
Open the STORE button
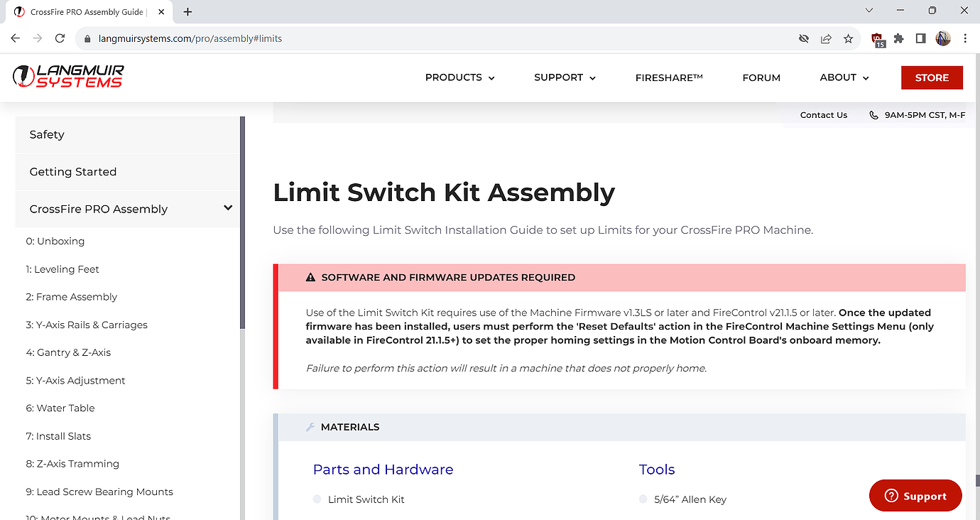932,77
